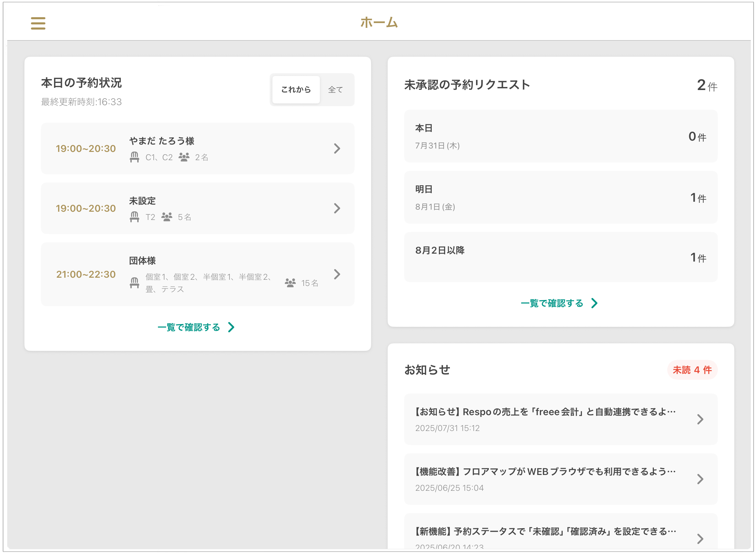Open 明日 8月1日 request row

coord(561,198)
